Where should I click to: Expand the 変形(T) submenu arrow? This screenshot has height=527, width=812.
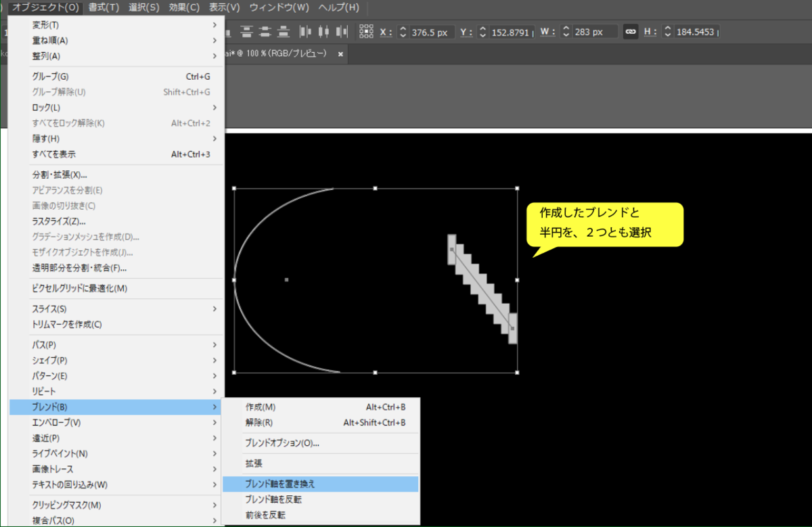click(x=215, y=25)
